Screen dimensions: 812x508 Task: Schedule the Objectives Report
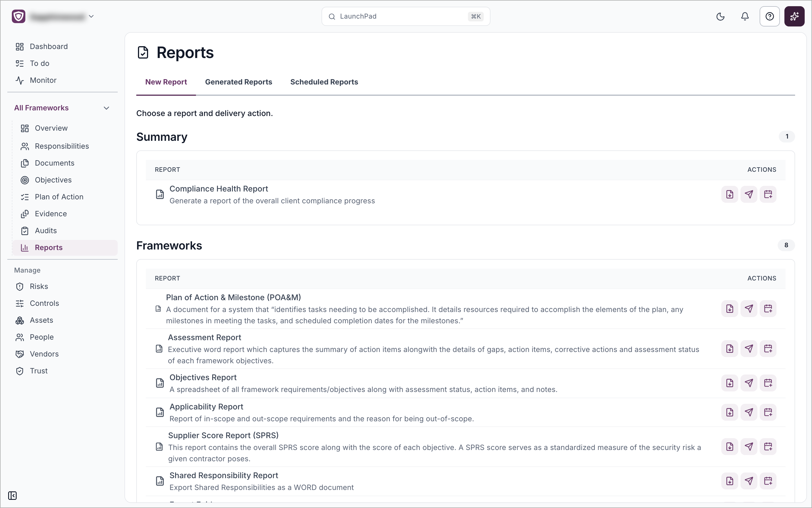click(x=768, y=383)
